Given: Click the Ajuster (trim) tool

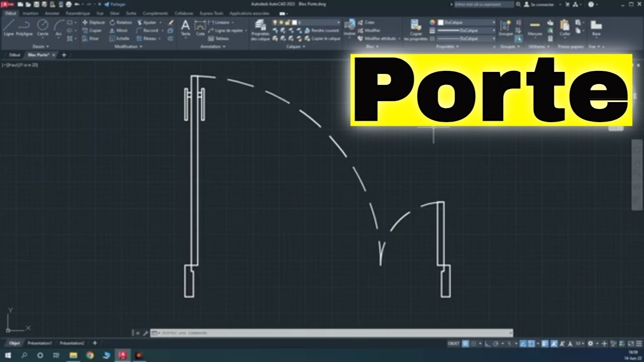Looking at the screenshot, I should [146, 23].
